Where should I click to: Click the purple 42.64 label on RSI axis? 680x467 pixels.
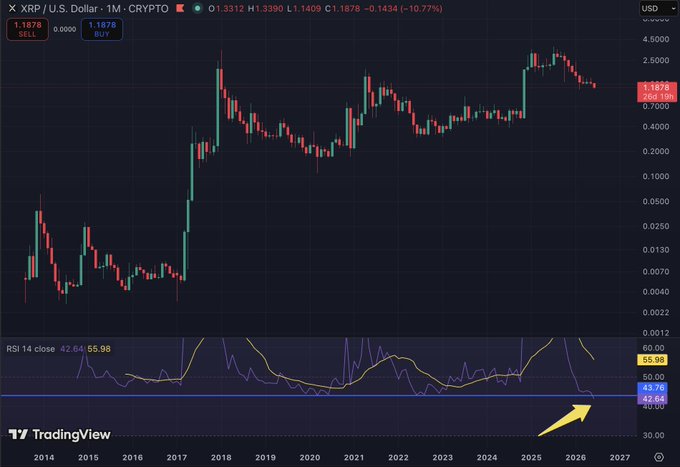coord(653,398)
